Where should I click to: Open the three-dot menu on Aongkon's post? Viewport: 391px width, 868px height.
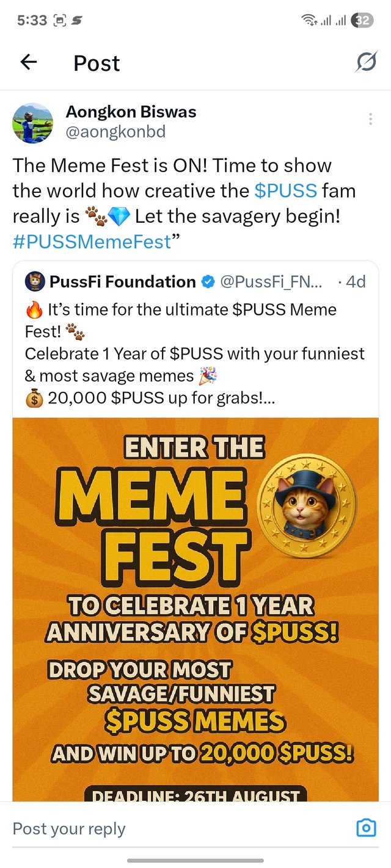pos(370,119)
